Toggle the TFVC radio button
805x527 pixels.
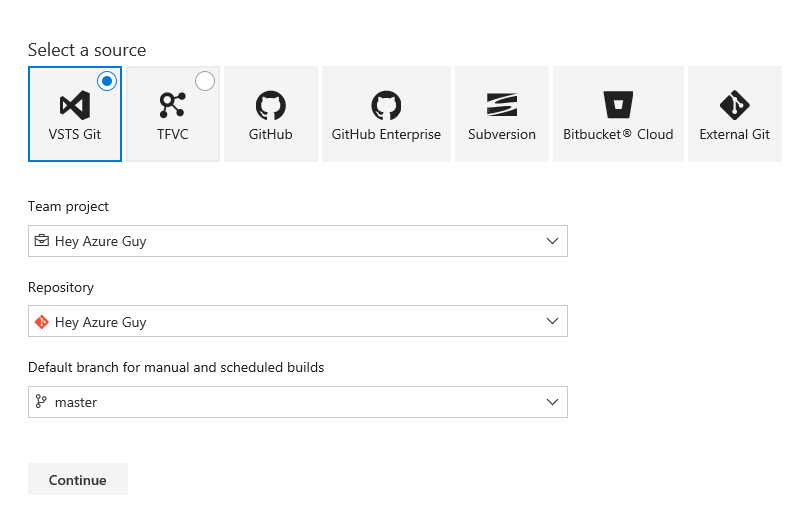pos(205,81)
